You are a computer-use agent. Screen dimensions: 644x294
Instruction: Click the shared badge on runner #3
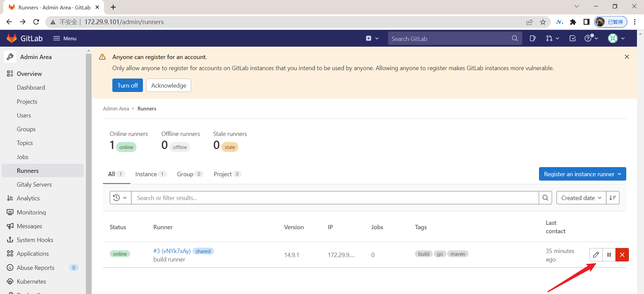coord(203,251)
